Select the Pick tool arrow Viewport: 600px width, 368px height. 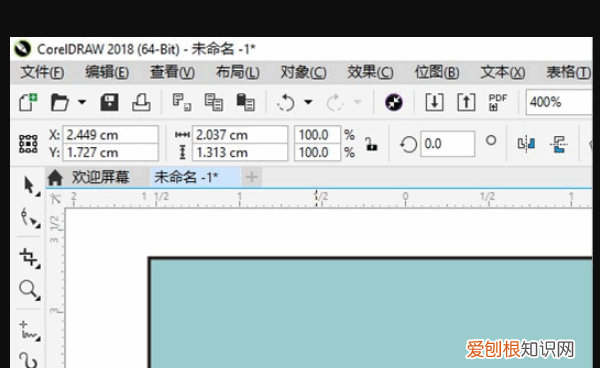(x=30, y=186)
